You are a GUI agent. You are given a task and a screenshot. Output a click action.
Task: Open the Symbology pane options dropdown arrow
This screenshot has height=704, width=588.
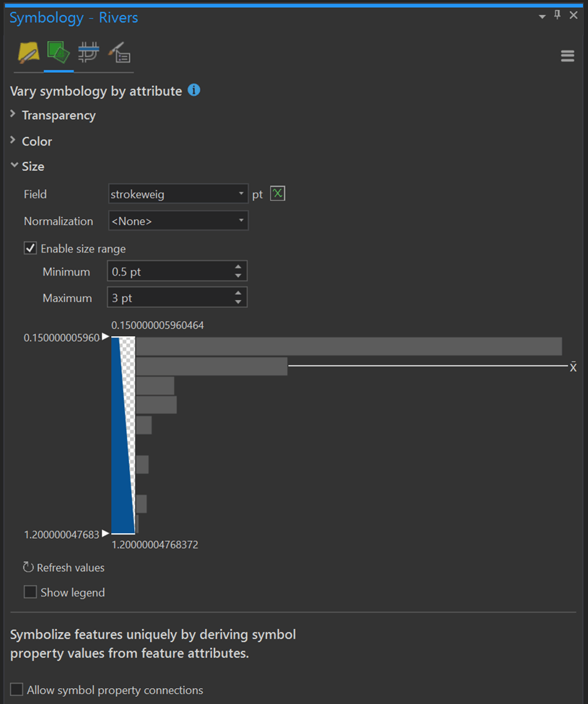[x=543, y=16]
